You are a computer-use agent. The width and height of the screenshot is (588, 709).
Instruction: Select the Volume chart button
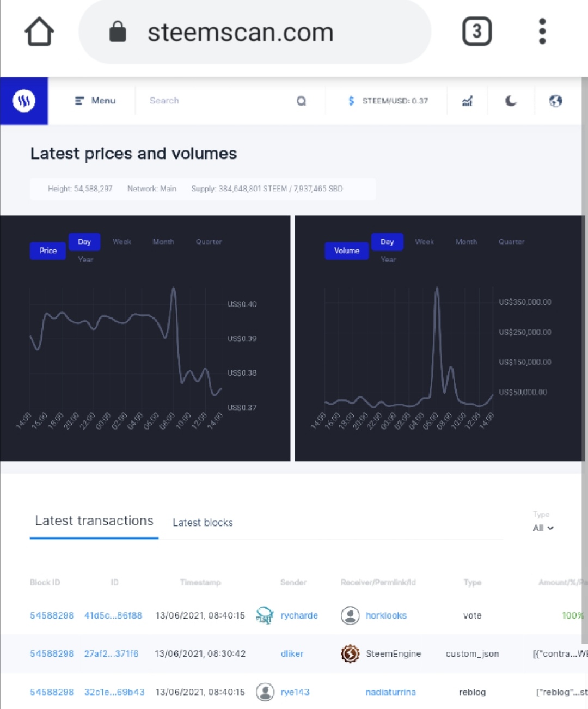tap(347, 250)
